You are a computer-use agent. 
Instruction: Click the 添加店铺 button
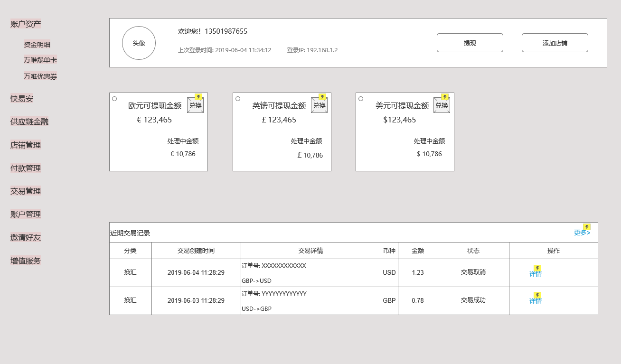coord(555,43)
